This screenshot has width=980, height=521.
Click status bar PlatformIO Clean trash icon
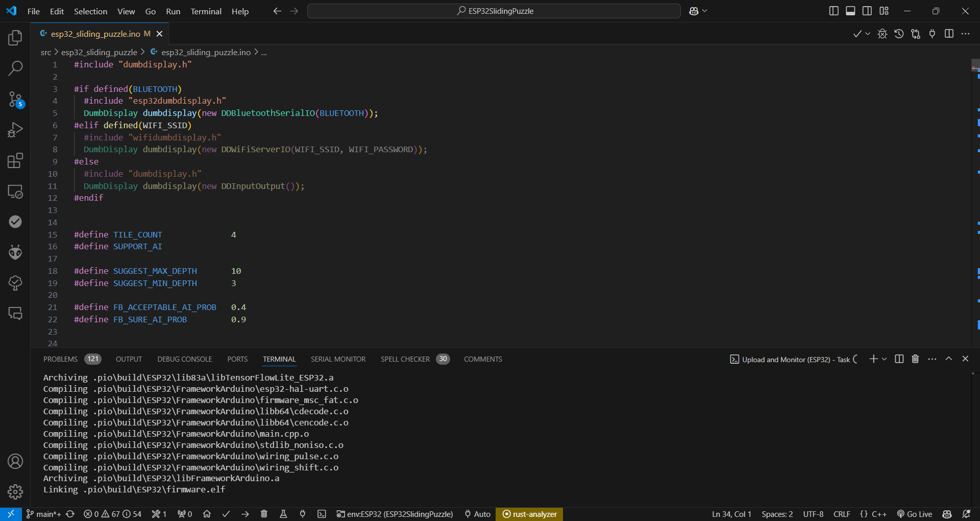[264, 514]
